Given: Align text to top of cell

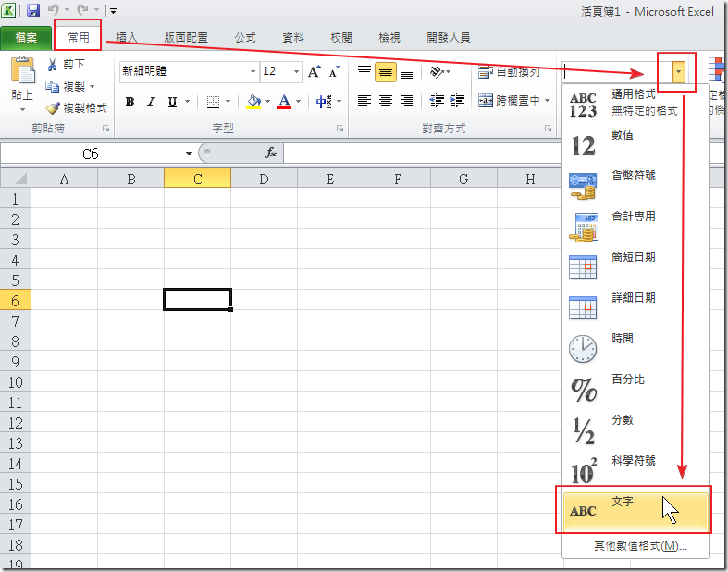Looking at the screenshot, I should [364, 71].
